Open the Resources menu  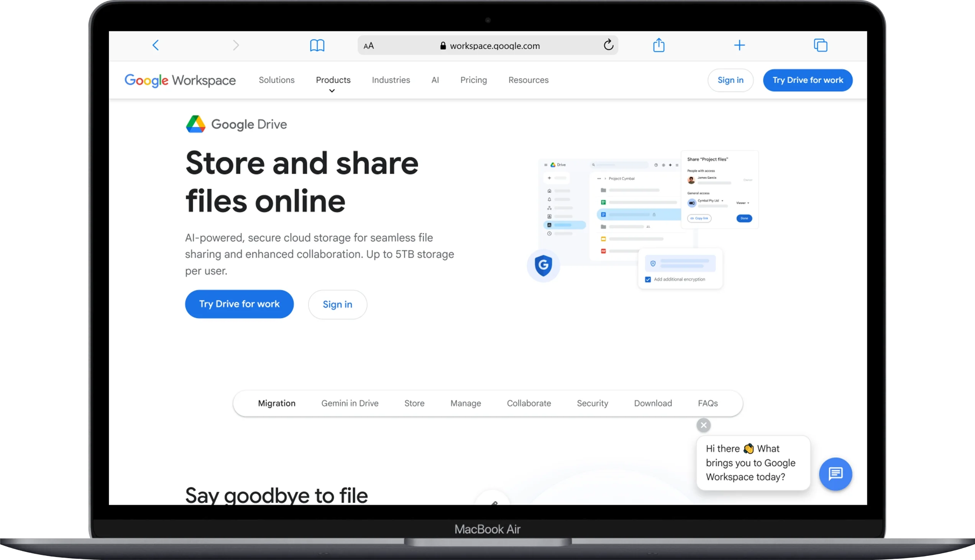click(x=528, y=80)
